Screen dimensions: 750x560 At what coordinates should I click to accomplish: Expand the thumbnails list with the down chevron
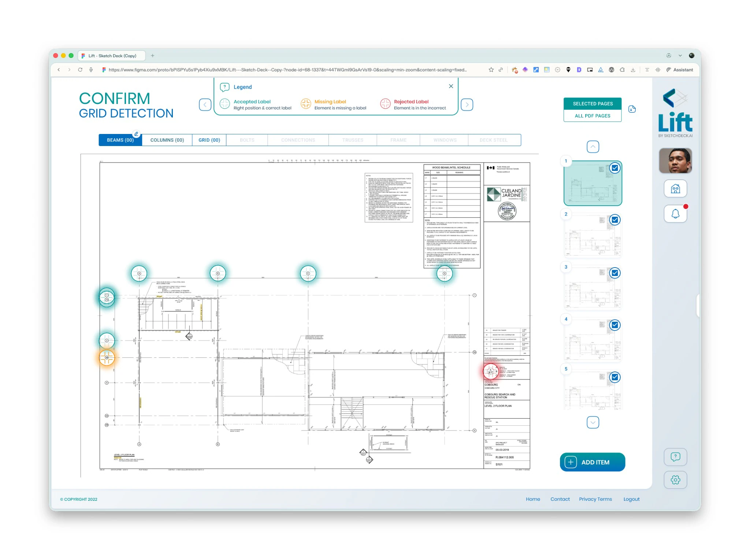click(x=593, y=422)
